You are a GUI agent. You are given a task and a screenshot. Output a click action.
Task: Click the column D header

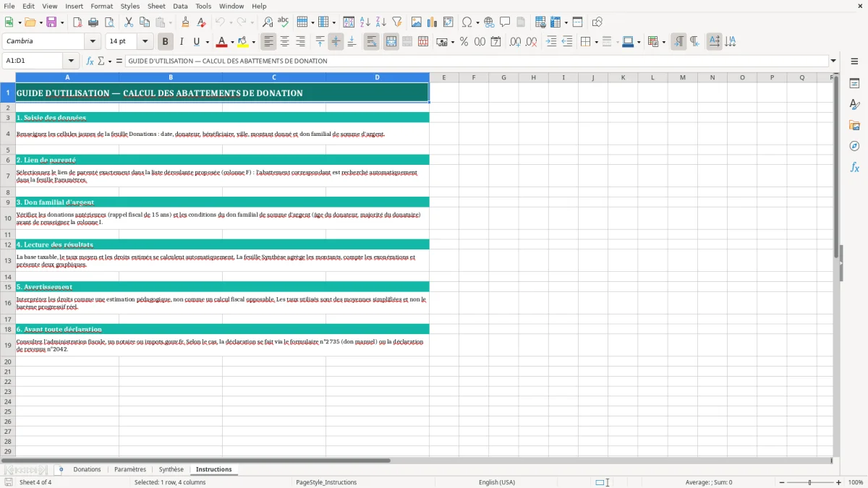(377, 77)
